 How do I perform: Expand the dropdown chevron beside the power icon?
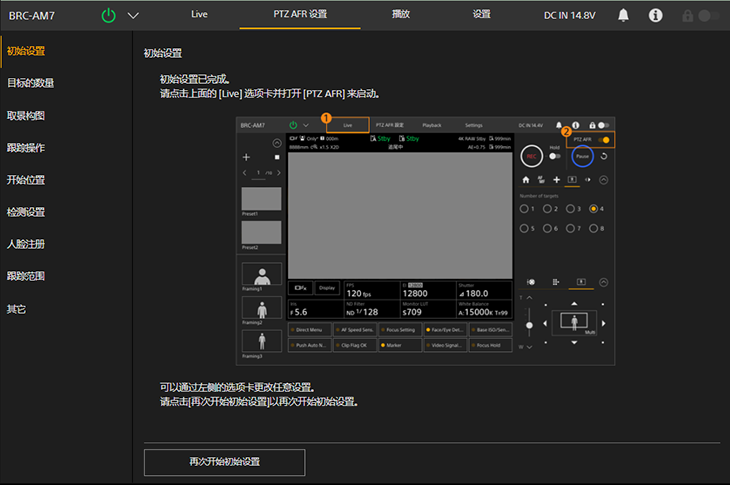(x=134, y=15)
